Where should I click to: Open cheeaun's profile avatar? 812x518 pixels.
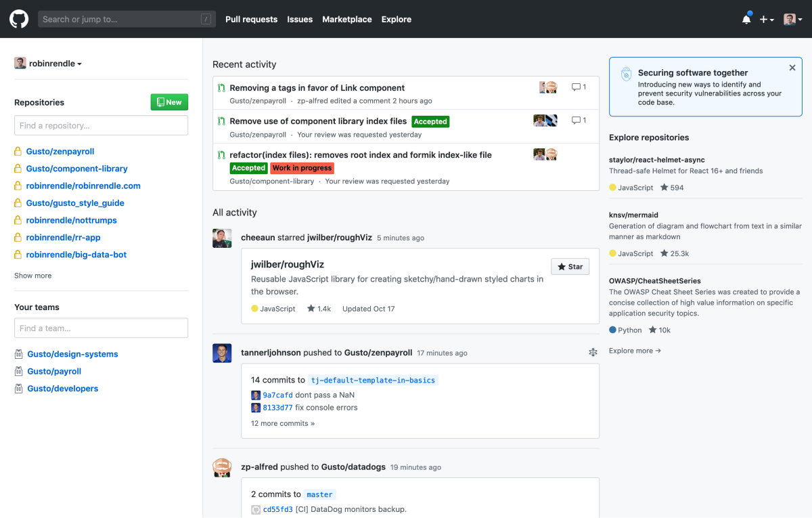click(222, 238)
